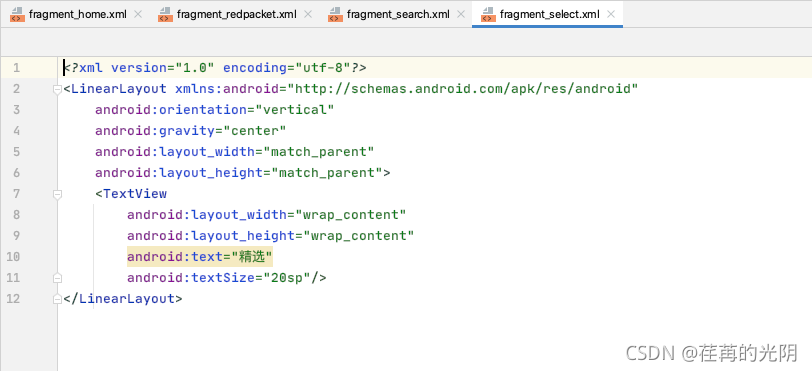Close the fragment_select.xml tab
This screenshot has height=371, width=812.
coord(611,15)
